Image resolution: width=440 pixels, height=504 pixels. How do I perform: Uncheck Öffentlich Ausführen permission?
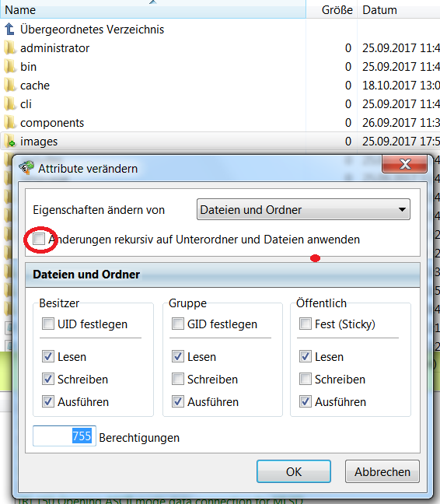pos(306,401)
